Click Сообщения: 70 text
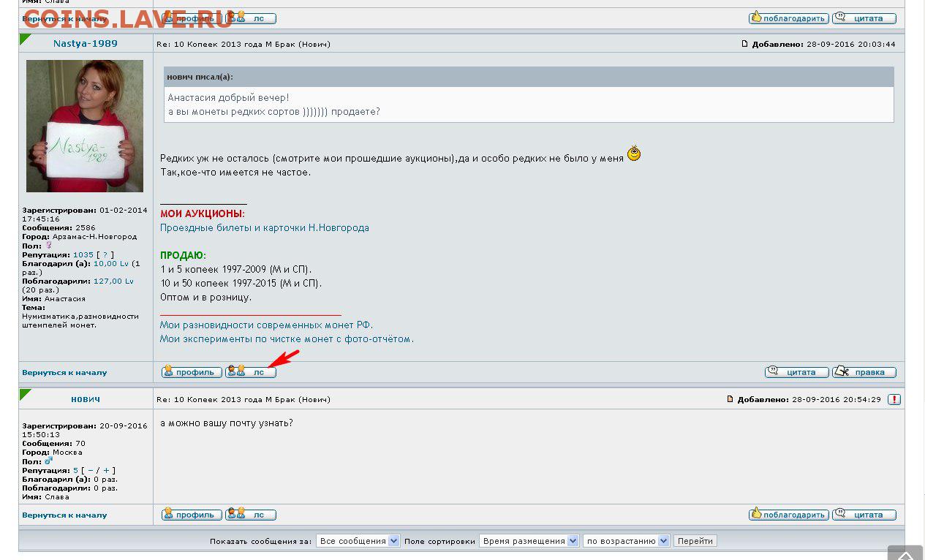This screenshot has height=560, width=925. pyautogui.click(x=53, y=444)
